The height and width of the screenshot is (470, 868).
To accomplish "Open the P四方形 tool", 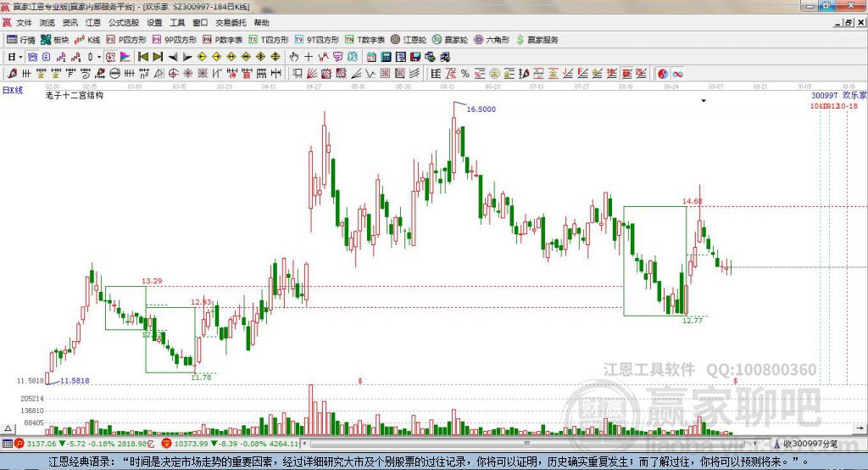I will coord(126,40).
